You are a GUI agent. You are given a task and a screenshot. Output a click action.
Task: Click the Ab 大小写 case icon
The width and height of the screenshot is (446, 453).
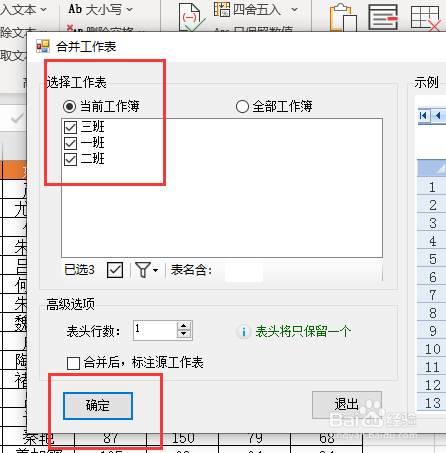75,9
